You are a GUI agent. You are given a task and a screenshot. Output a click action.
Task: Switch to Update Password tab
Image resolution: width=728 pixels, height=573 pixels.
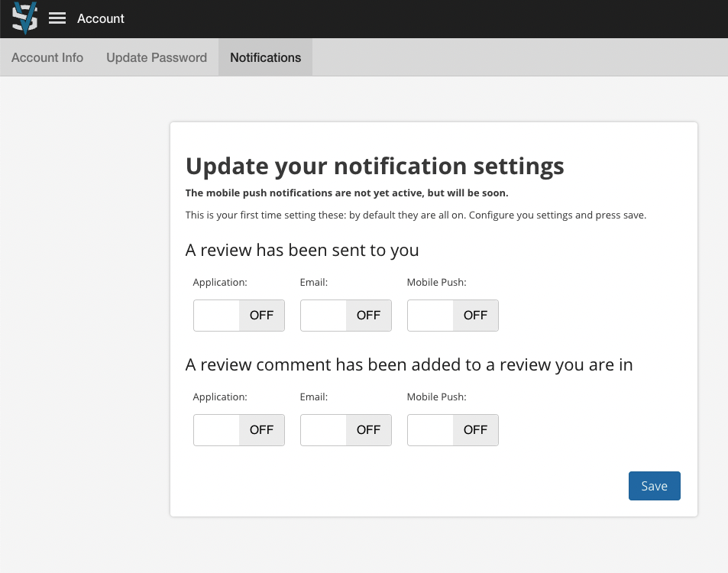point(157,57)
